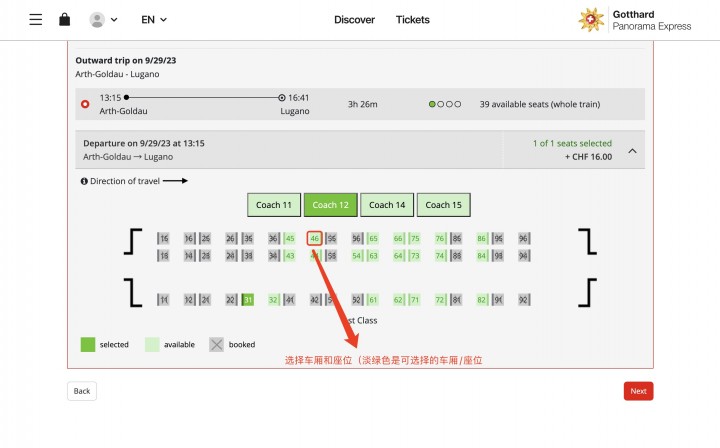Switch to Coach 11 tab
This screenshot has width=720, height=448.
(x=274, y=205)
